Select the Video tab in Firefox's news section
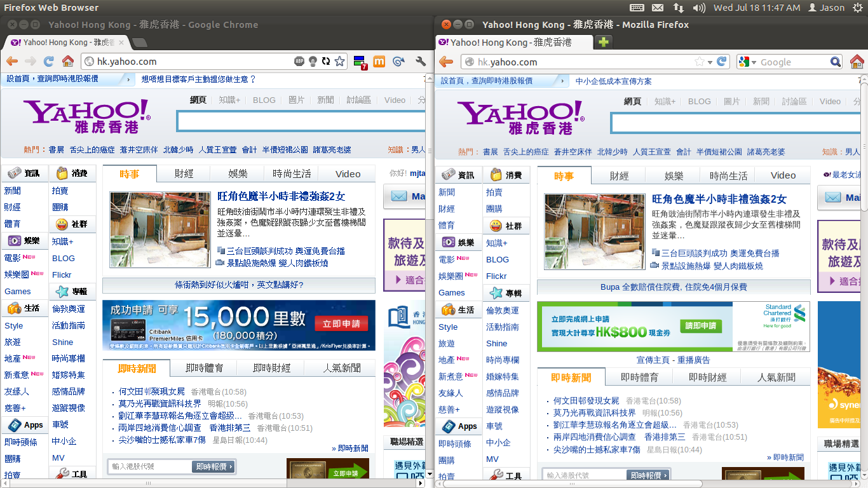The height and width of the screenshot is (488, 868). click(783, 175)
